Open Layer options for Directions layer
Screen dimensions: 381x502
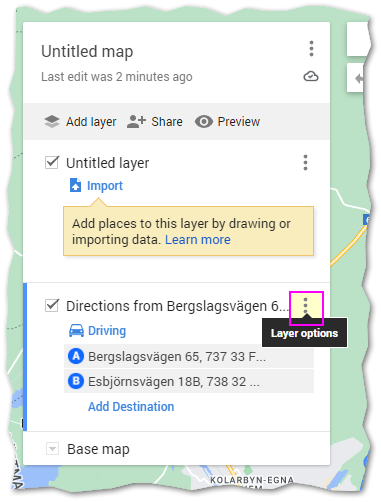click(x=306, y=307)
